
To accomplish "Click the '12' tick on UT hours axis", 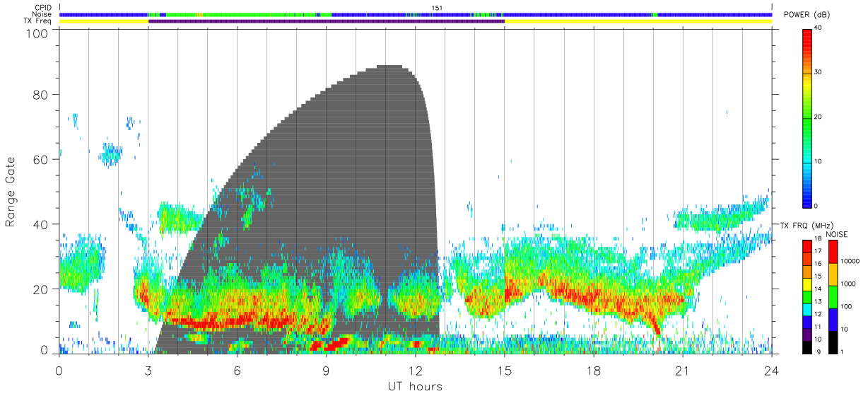I will point(416,370).
